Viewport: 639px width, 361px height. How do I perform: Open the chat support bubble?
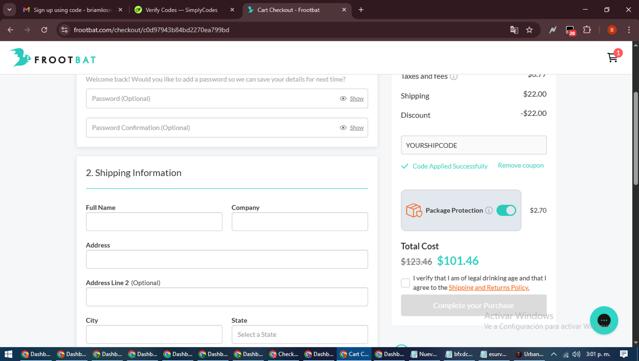point(604,320)
